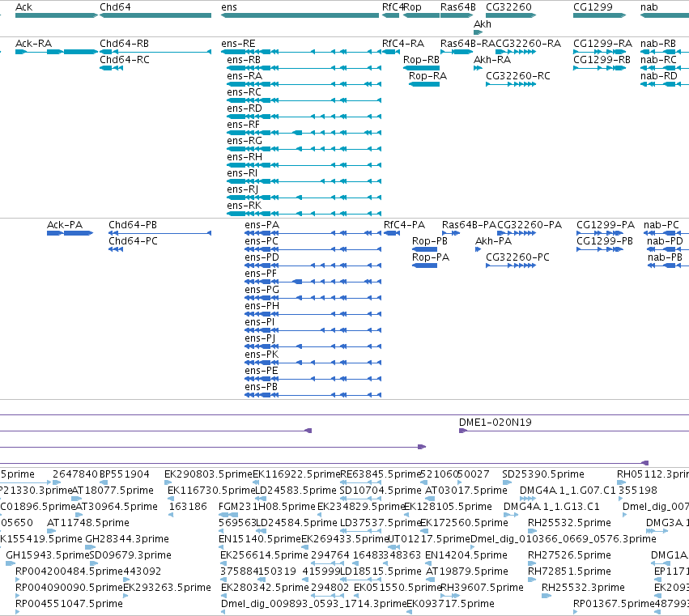Click the LD24583.5prime EST label
The width and height of the screenshot is (689, 616).
(296, 491)
